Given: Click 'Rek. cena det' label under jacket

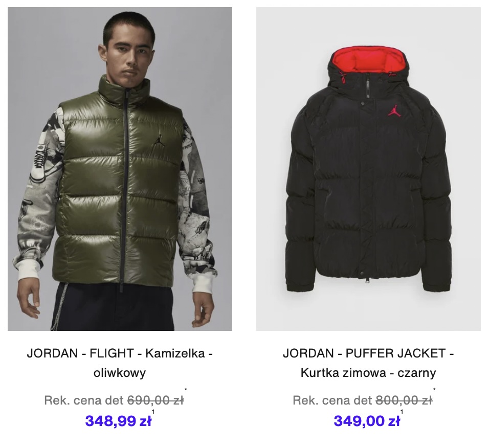Looking at the screenshot, I should point(332,400).
